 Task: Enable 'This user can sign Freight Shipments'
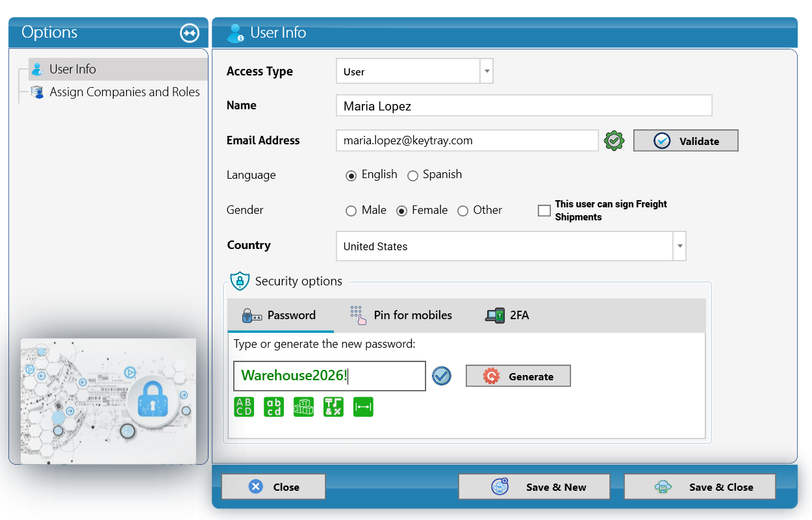[x=544, y=211]
